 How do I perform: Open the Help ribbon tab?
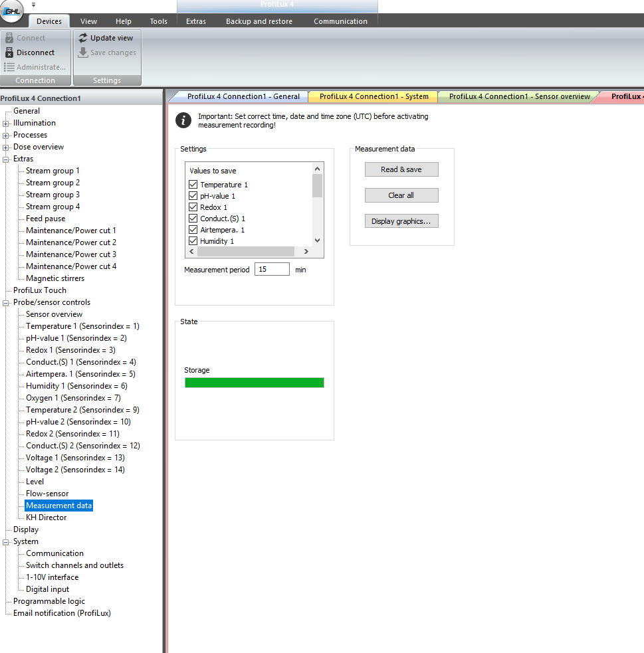124,21
